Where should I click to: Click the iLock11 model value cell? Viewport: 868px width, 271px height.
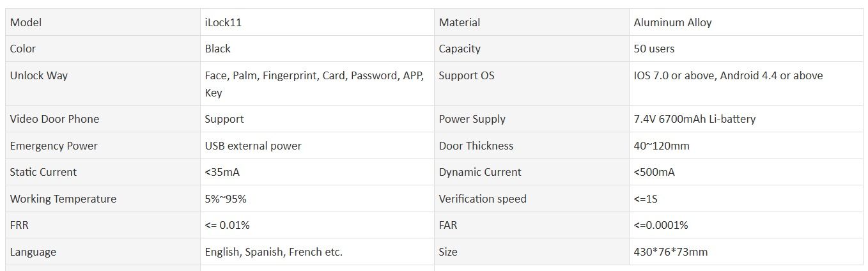[317, 22]
